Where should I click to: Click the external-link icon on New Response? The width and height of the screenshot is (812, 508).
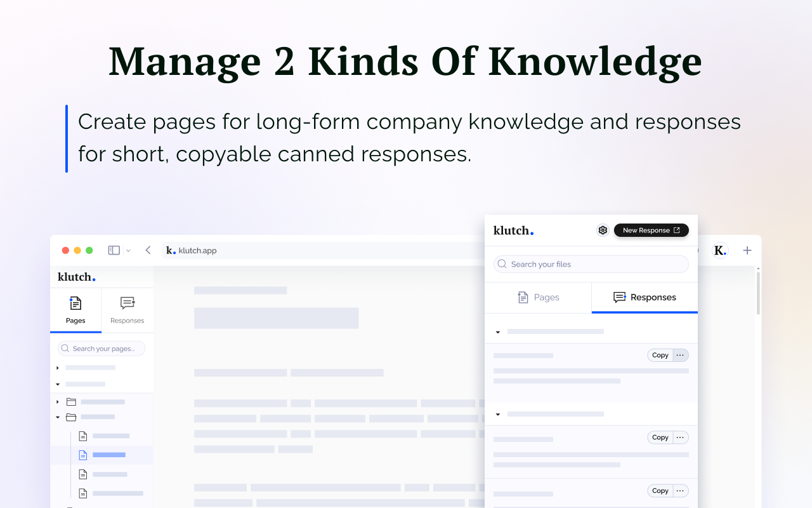[678, 230]
